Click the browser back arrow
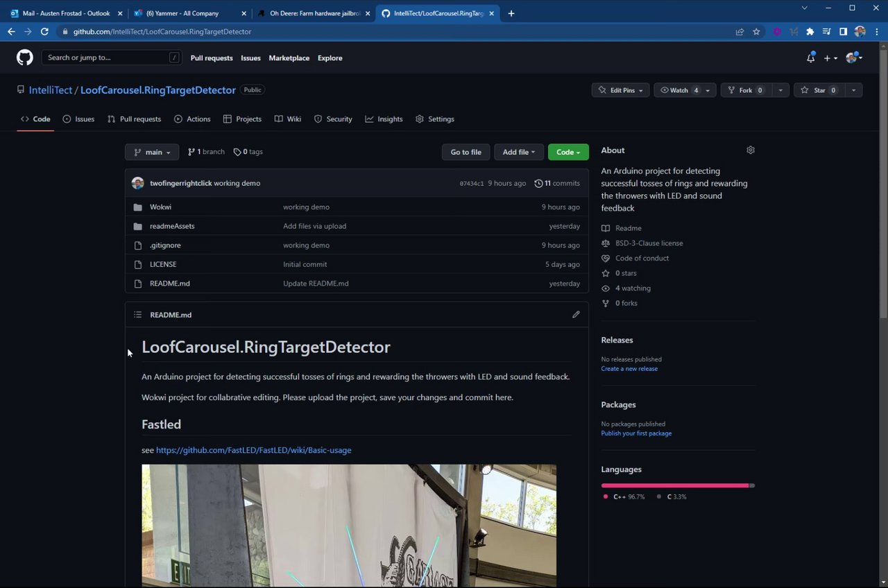The width and height of the screenshot is (888, 588). (x=11, y=31)
